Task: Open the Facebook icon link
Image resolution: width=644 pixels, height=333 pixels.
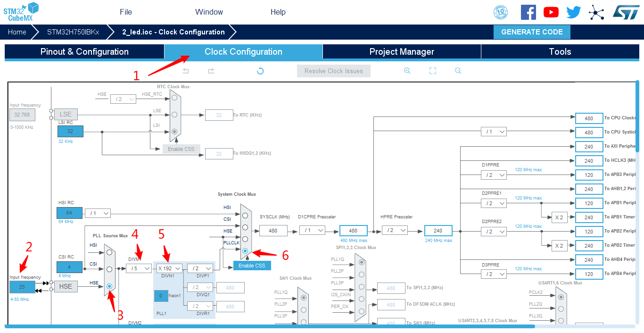Action: (528, 12)
